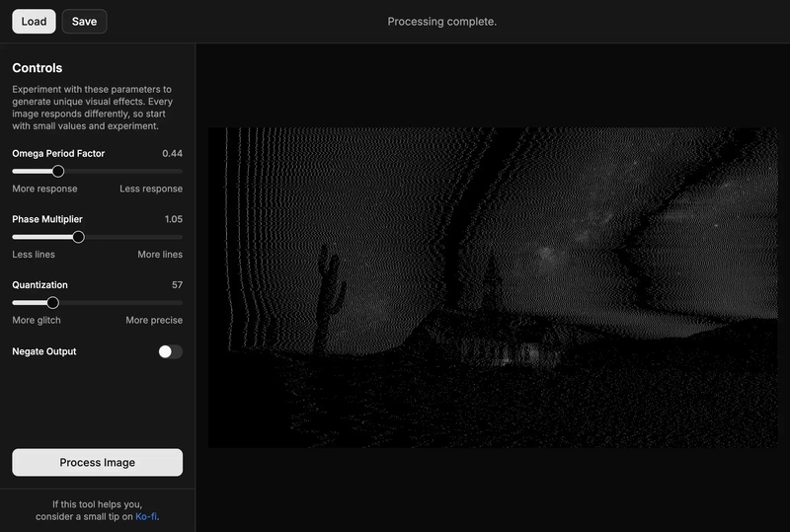Click the "More lines" label
Image resolution: width=790 pixels, height=532 pixels.
160,255
